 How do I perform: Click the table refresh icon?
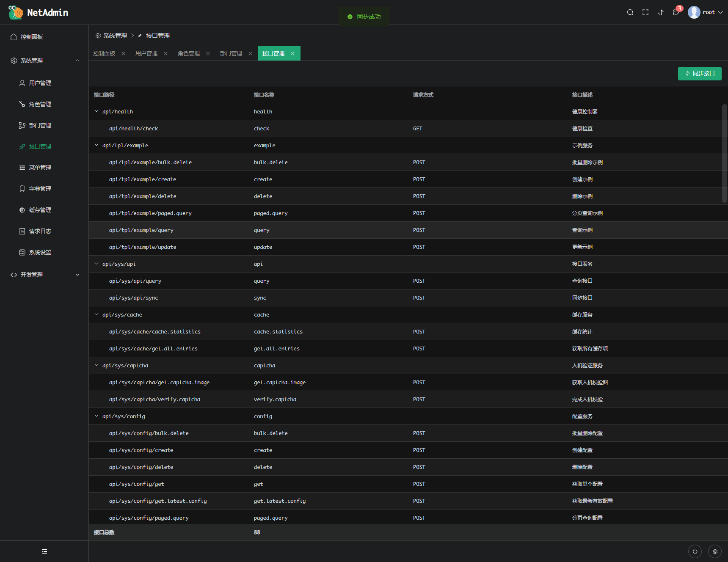point(695,551)
